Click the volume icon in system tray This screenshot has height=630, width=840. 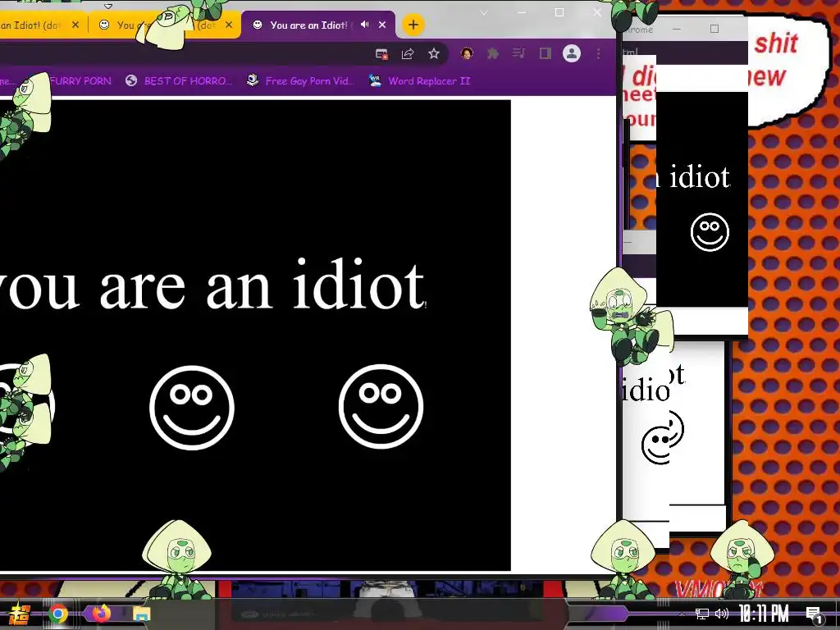[x=722, y=614]
